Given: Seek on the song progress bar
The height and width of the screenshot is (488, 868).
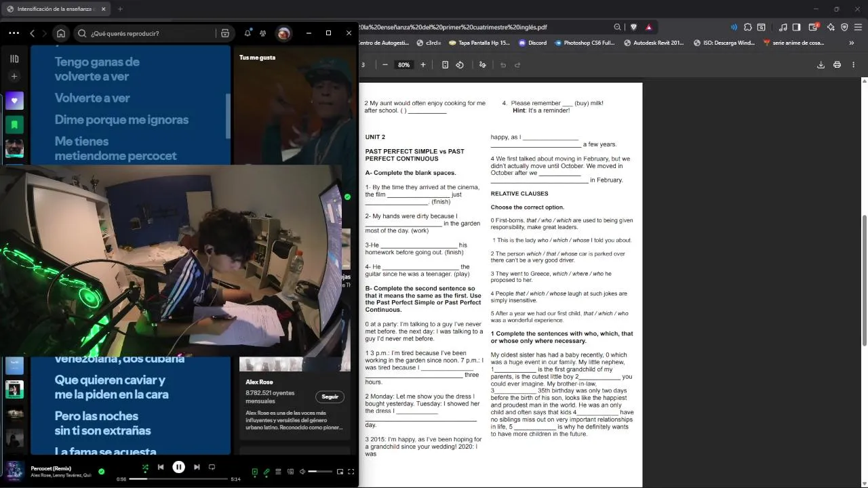Looking at the screenshot, I should point(178,479).
